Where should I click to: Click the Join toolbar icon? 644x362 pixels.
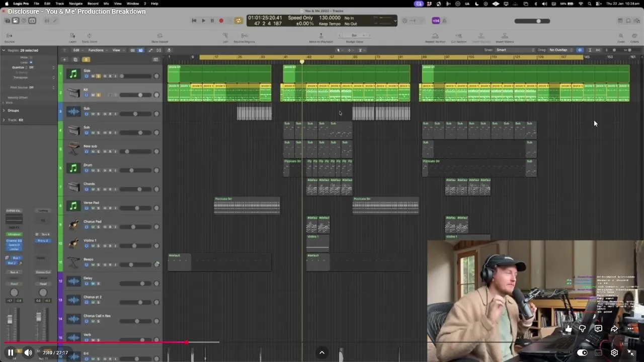pos(225,38)
